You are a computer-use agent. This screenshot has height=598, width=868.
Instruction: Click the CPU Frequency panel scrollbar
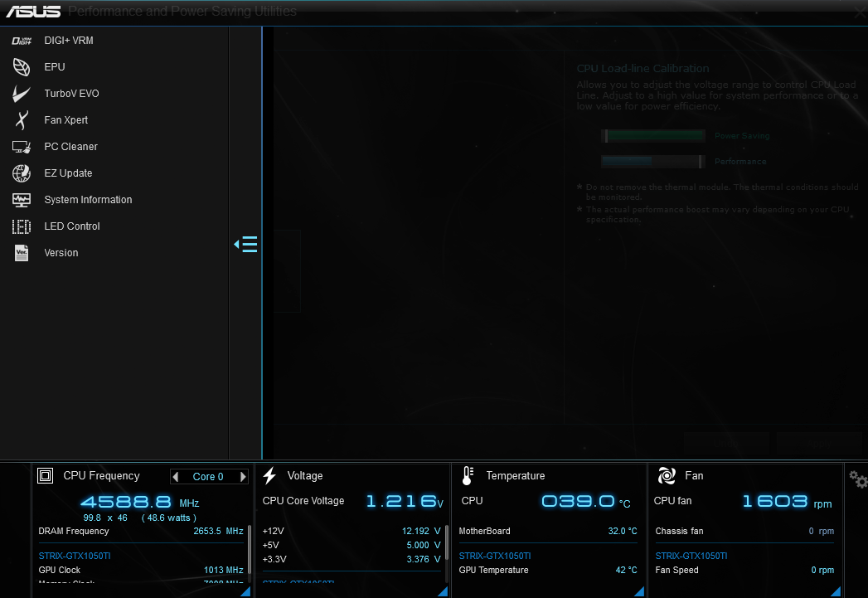coord(250,550)
